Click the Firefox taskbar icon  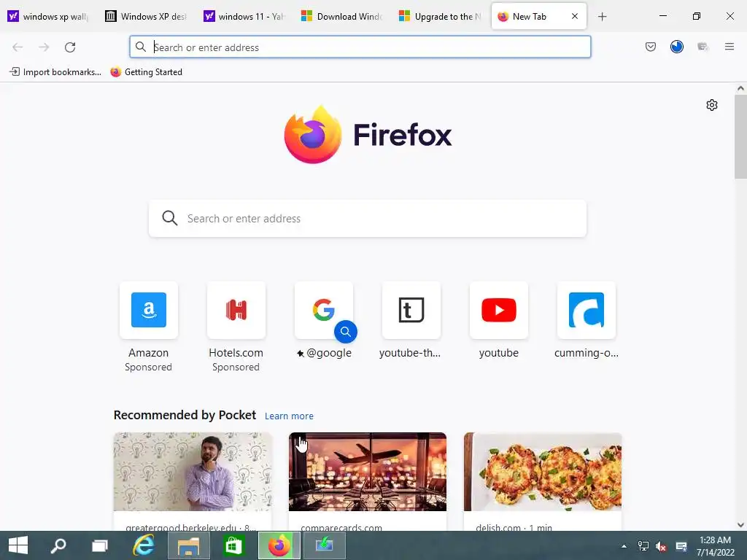(279, 545)
